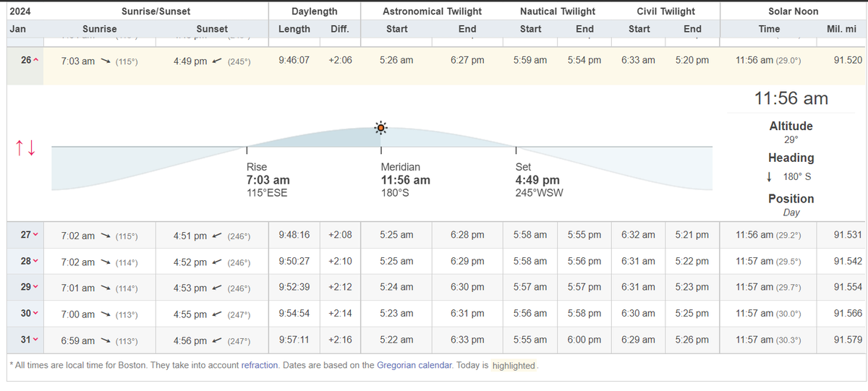
Task: Click the Jan month label
Action: 17,29
